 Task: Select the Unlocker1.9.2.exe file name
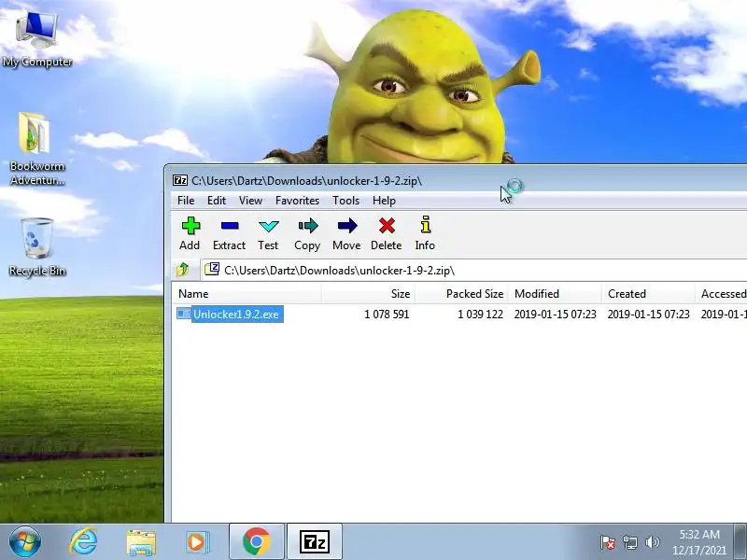[x=237, y=315]
